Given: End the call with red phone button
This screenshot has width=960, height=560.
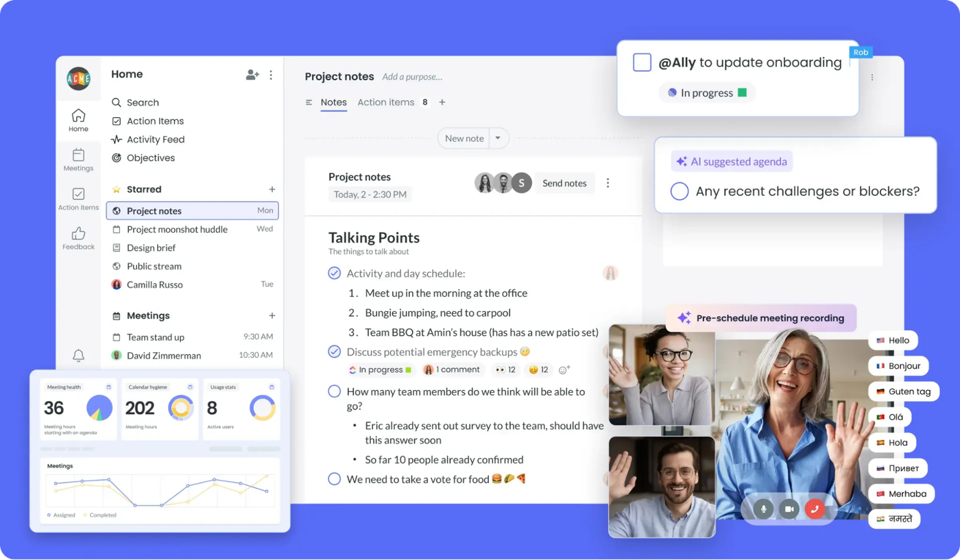Looking at the screenshot, I should [x=814, y=509].
